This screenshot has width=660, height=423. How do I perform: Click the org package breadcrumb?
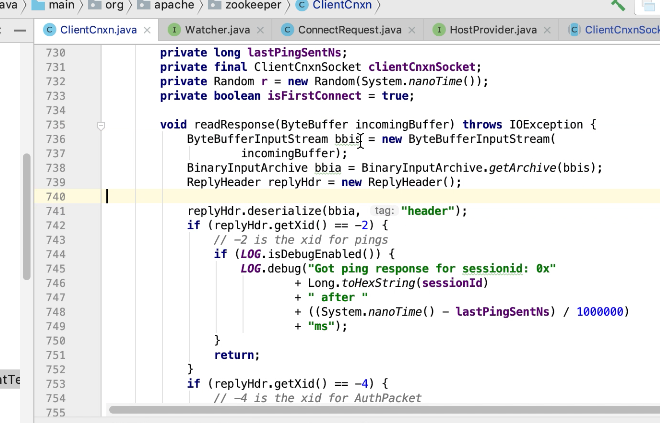[106, 5]
